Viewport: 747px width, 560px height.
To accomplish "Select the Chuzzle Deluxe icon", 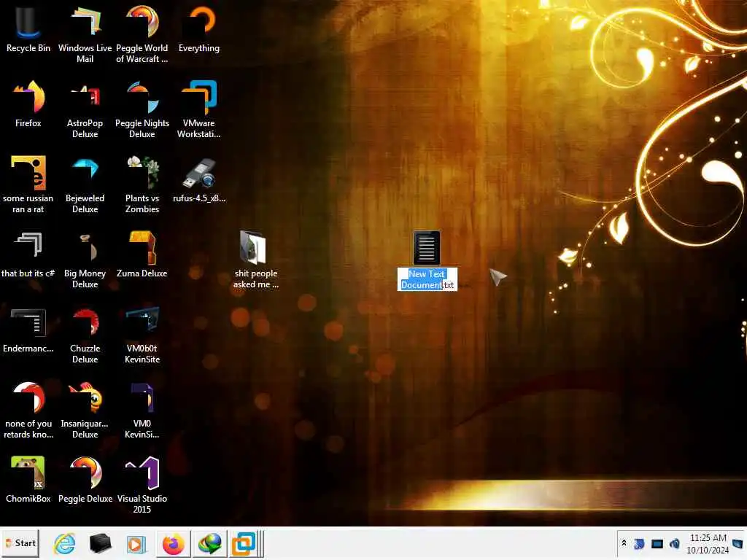I will click(85, 334).
